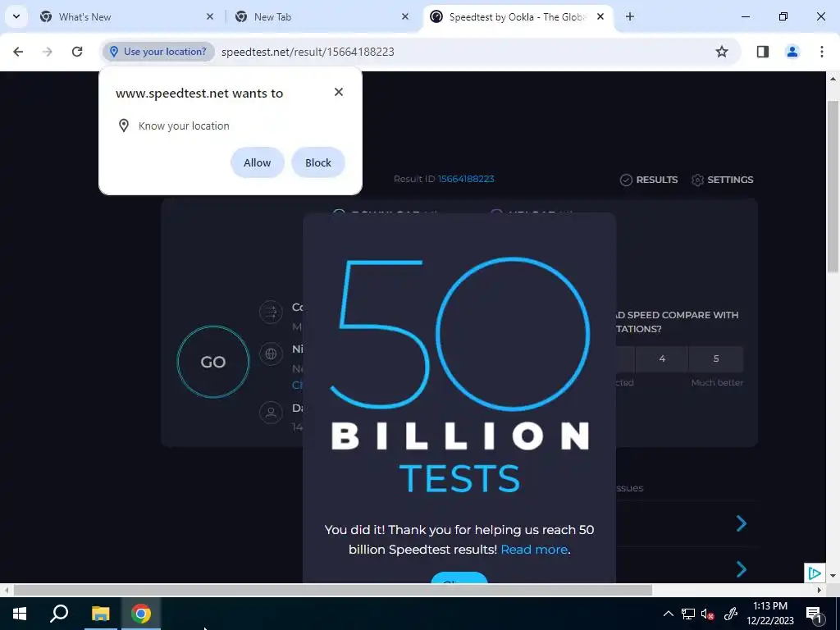Block the location permission request
This screenshot has height=630, width=840.
point(318,162)
